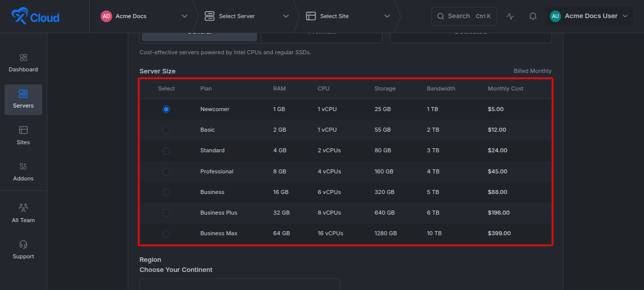
Task: Expand the Acme Docs team dropdown
Action: click(x=184, y=16)
